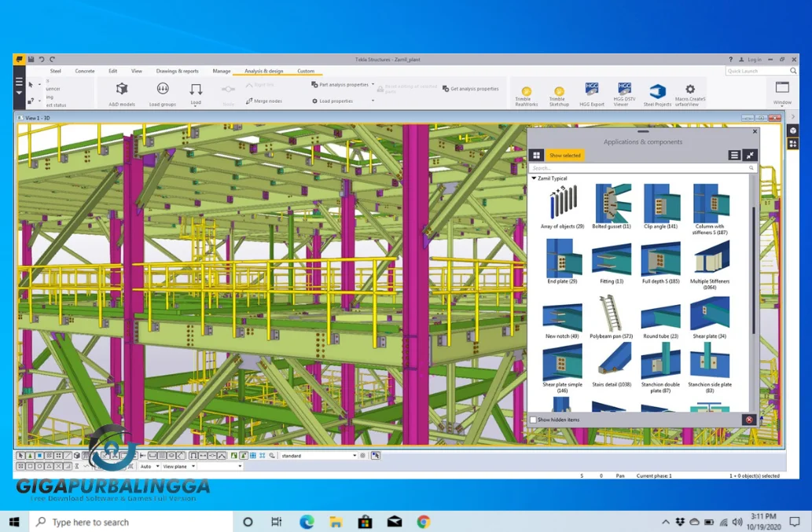Open the Load groups tool
Viewport: 812px width, 532px height.
click(x=162, y=93)
